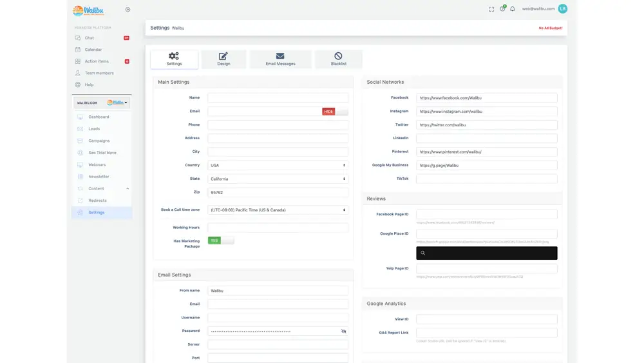Viewport: 644px width, 363px height.
Task: Toggle Has Marketing Package YES switch
Action: click(x=220, y=240)
